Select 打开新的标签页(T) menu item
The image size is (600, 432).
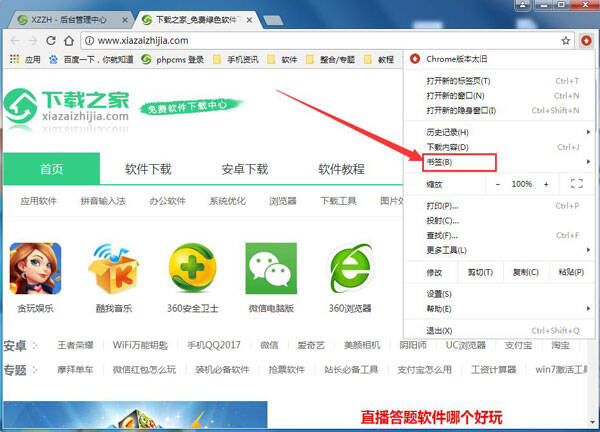(499, 81)
